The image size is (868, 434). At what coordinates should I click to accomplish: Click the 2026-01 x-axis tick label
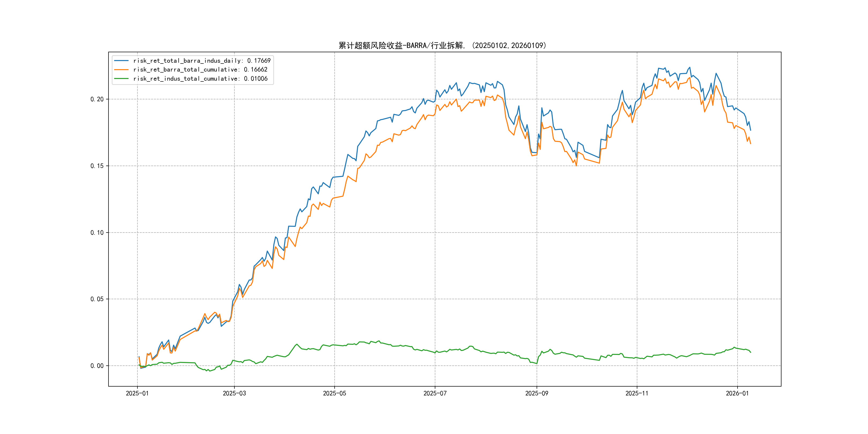coord(737,393)
